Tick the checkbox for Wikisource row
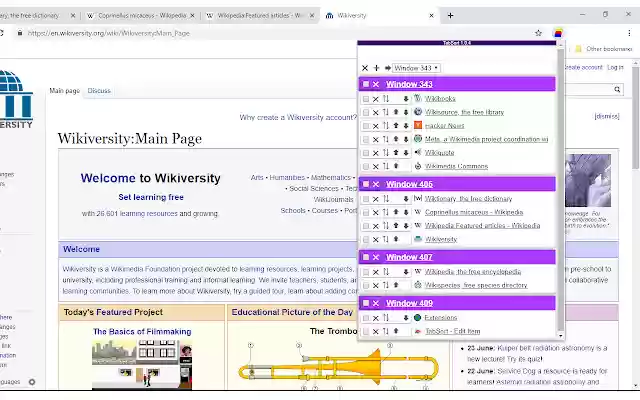Image resolution: width=640 pixels, height=400 pixels. (x=366, y=112)
